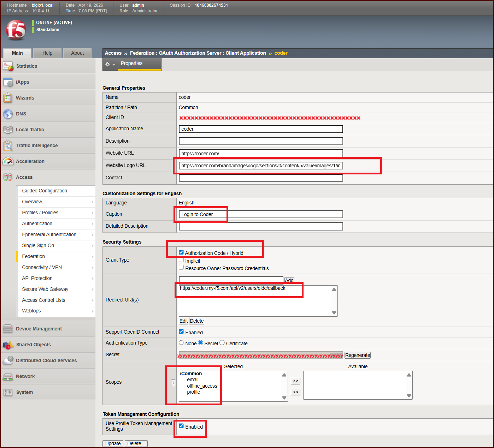
Task: Click the Regenerate secret button
Action: (357, 355)
